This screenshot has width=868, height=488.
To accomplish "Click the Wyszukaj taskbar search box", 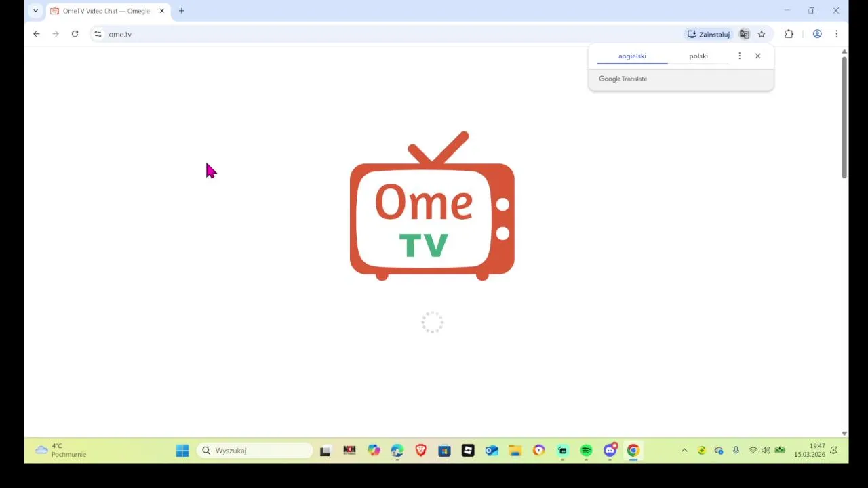I will pos(254,451).
